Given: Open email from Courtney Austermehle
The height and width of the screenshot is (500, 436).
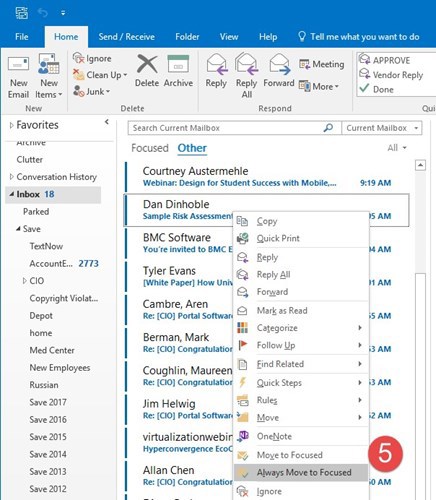Looking at the screenshot, I should pos(267,177).
